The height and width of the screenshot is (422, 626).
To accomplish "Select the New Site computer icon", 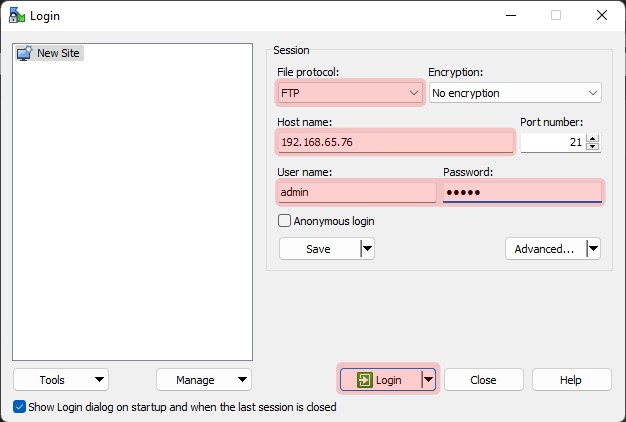I will 24,54.
